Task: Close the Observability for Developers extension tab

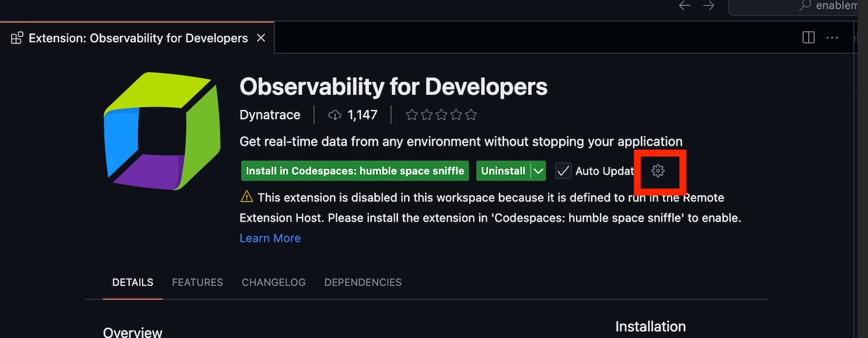Action: (x=261, y=38)
